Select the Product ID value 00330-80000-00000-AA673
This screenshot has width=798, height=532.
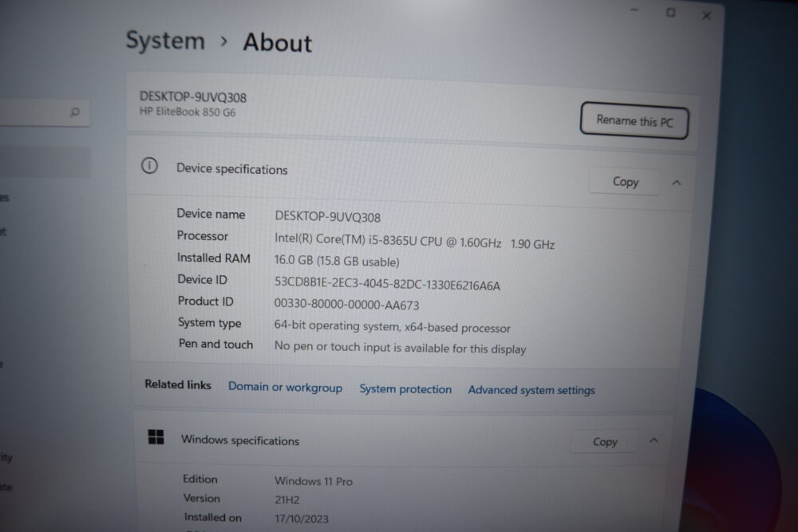click(346, 305)
